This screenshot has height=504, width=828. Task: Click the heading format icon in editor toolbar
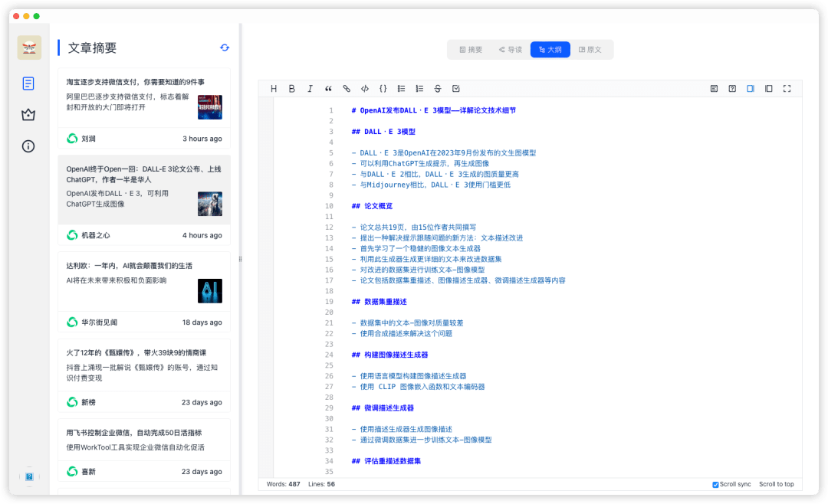[274, 89]
